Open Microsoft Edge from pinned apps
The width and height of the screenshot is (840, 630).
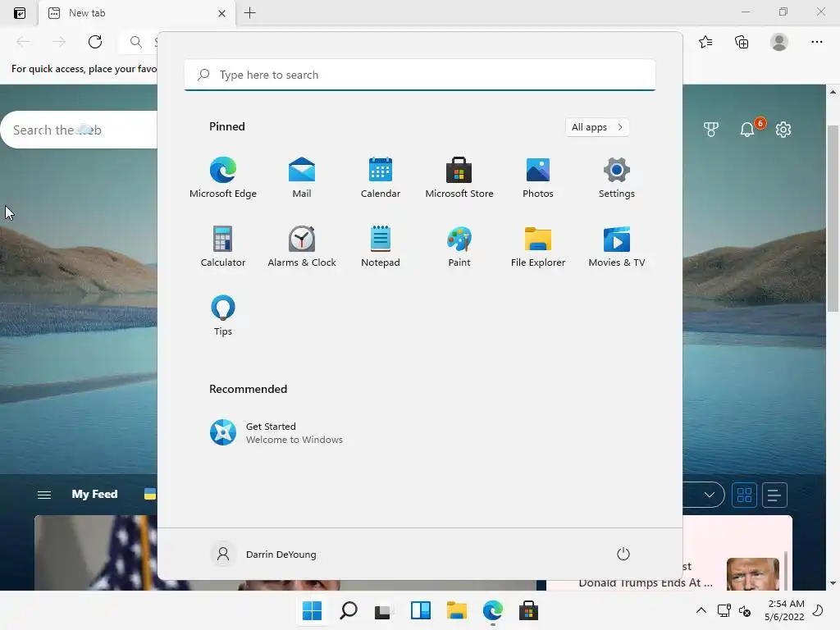pos(223,178)
